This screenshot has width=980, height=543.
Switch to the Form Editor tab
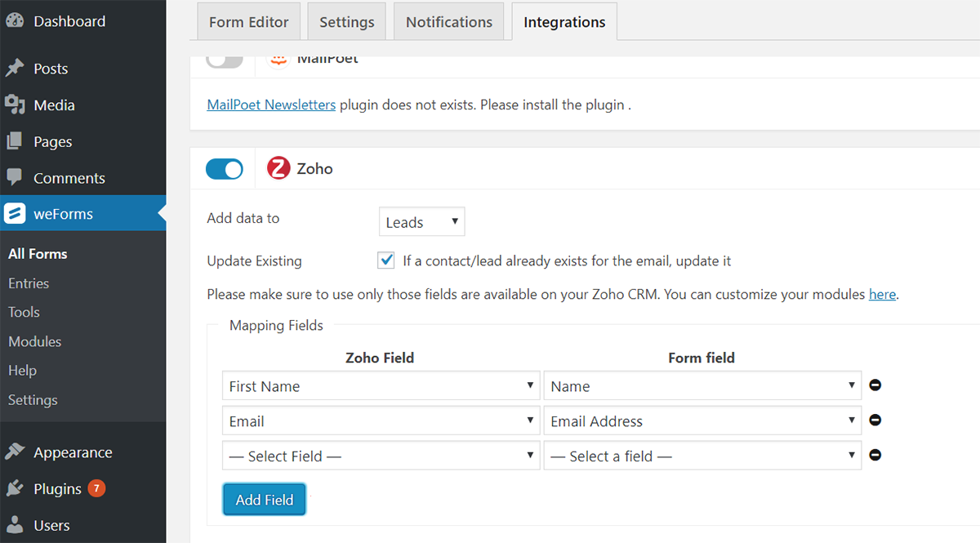249,22
